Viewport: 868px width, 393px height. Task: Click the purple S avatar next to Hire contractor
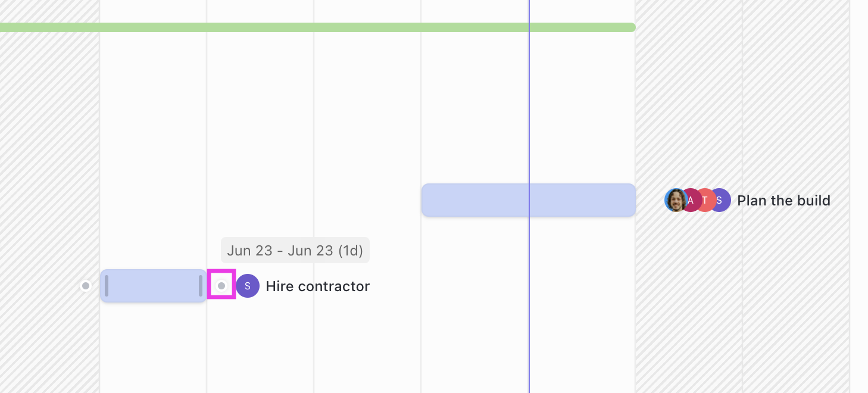coord(248,286)
